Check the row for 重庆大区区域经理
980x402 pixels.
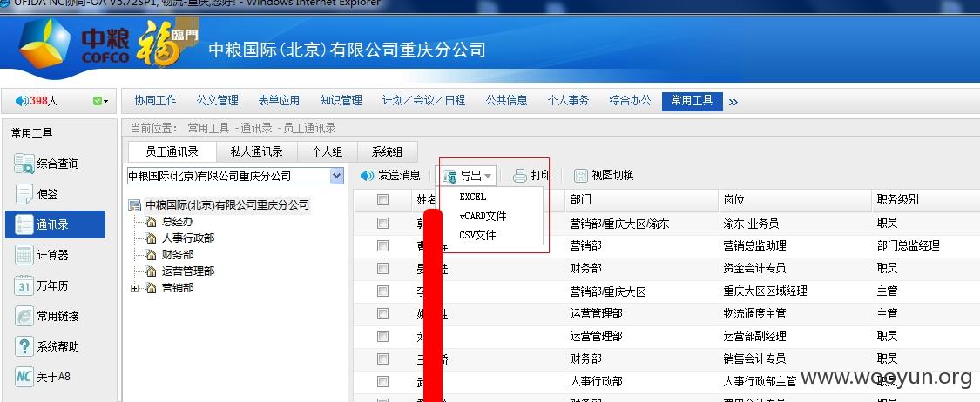[383, 291]
